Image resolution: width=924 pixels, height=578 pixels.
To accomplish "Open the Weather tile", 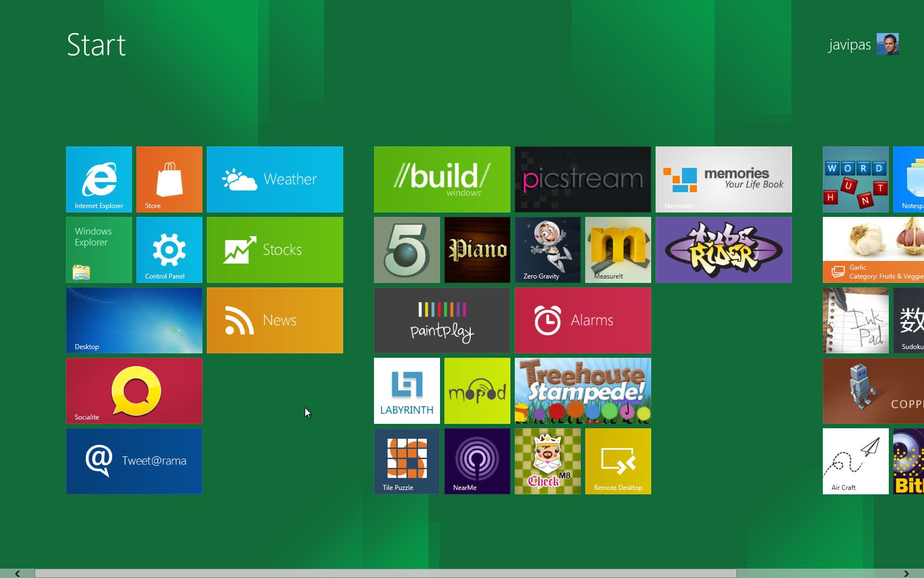I will click(275, 179).
